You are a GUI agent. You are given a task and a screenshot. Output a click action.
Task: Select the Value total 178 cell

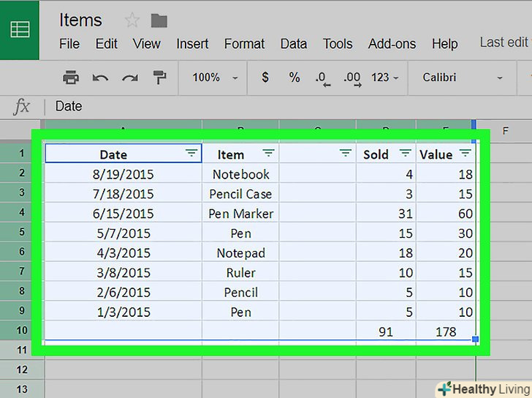click(x=446, y=331)
